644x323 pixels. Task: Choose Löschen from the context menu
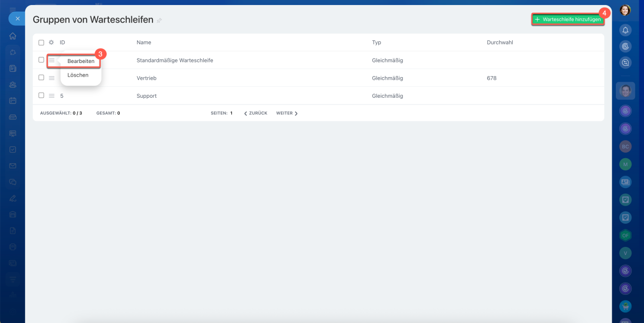(x=78, y=75)
